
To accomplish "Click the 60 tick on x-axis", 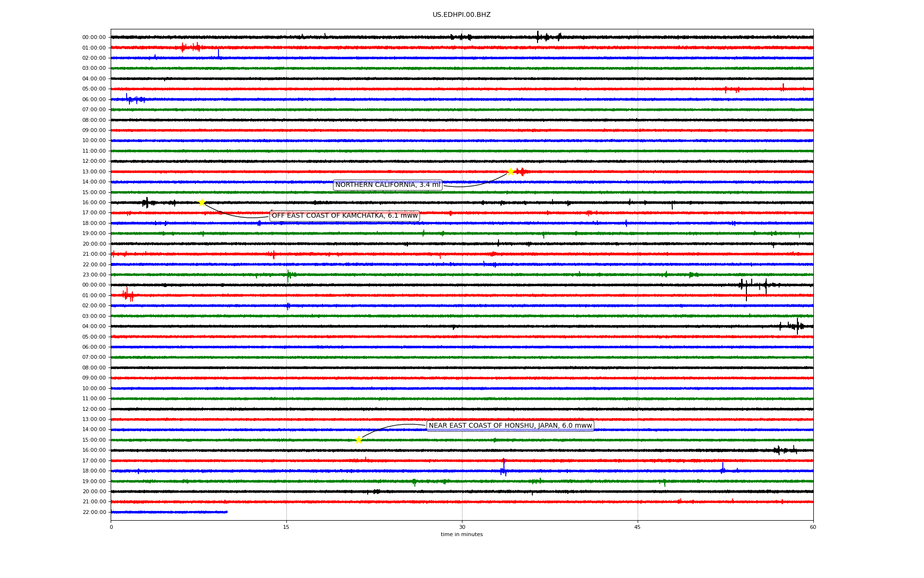I will coord(813,527).
